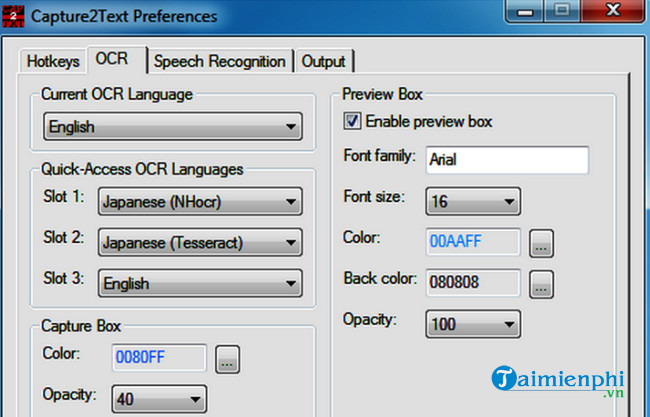Switch to the Hotkeys tab
The height and width of the screenshot is (417, 650).
(x=53, y=61)
